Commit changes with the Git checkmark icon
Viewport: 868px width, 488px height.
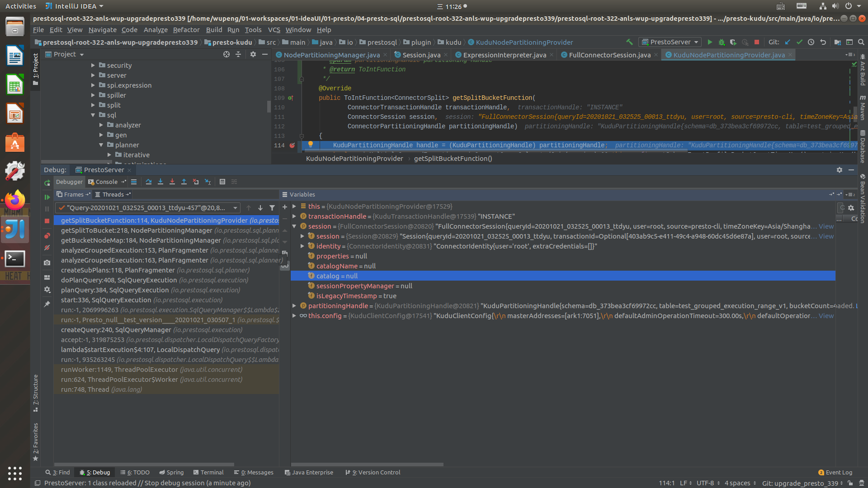click(799, 42)
